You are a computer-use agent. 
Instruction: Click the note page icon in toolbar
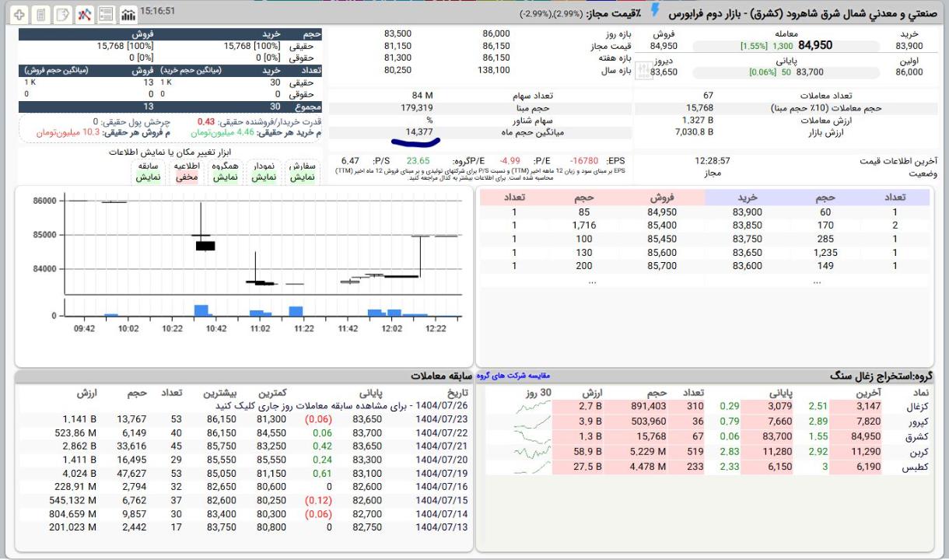62,14
